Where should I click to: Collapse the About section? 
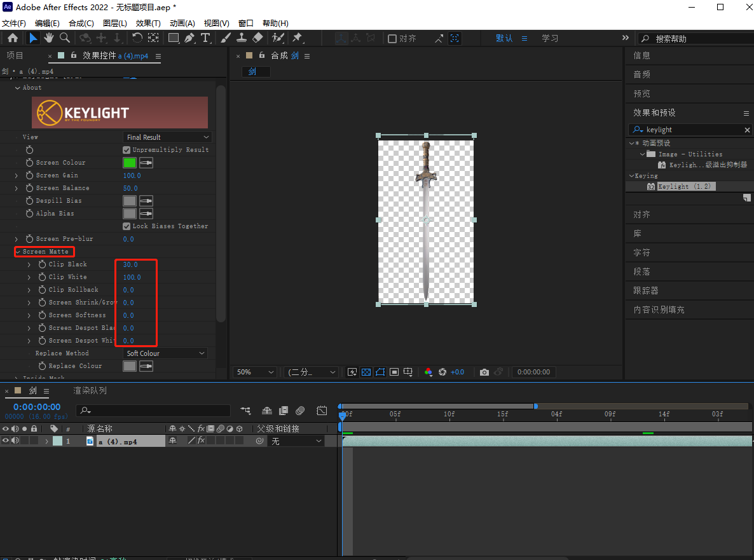coord(17,88)
